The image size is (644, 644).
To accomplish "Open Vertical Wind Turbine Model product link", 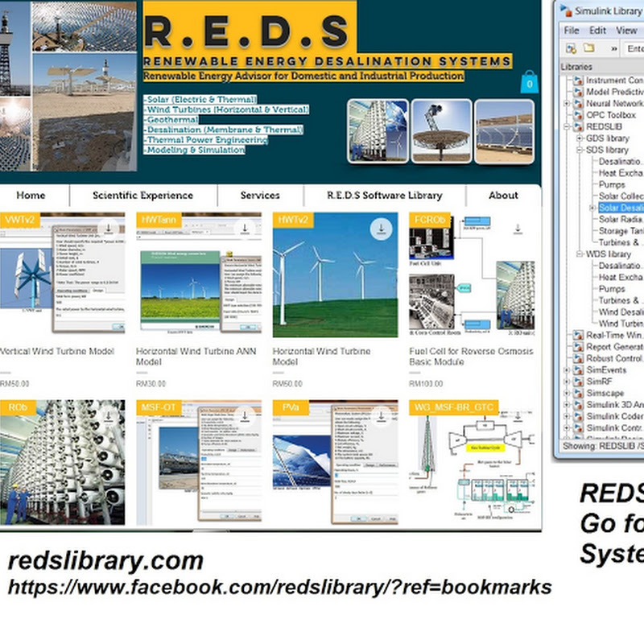I will (57, 351).
